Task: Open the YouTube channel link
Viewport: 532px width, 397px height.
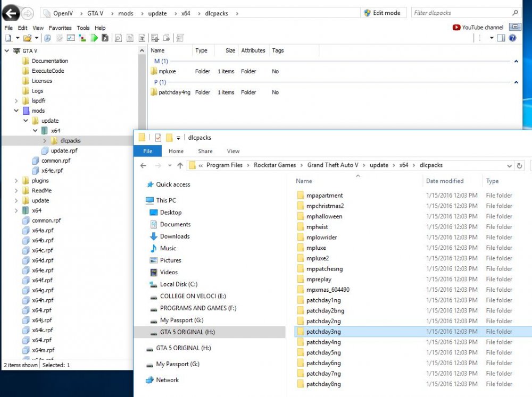Action: [478, 27]
